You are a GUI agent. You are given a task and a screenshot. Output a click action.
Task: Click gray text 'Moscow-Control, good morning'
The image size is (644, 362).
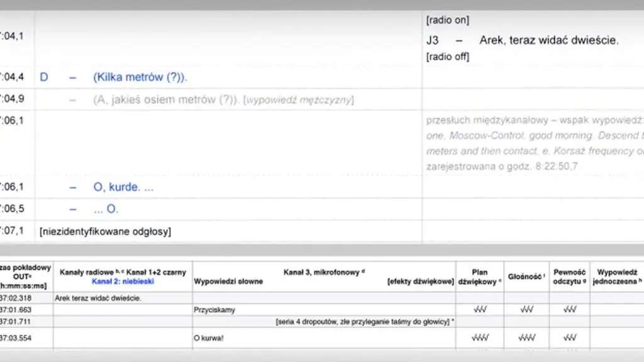pos(521,136)
